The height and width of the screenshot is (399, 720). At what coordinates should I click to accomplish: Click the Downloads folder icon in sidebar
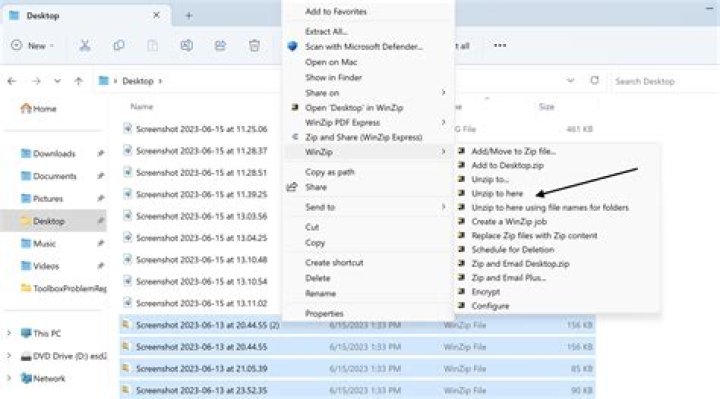pos(26,153)
